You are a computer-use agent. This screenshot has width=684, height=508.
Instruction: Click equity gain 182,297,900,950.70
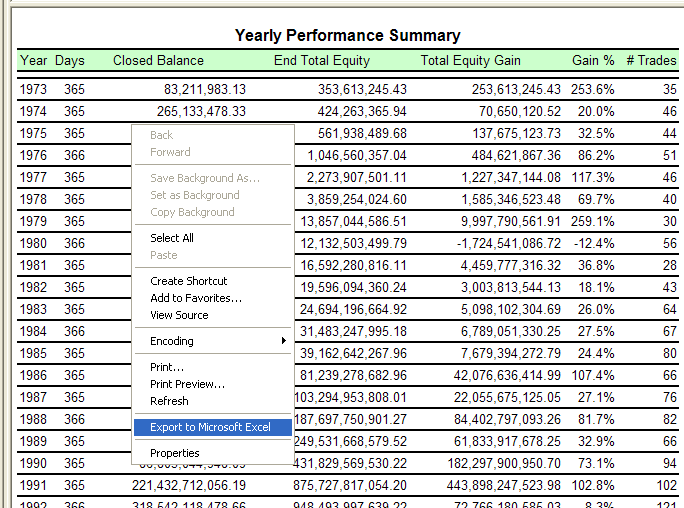[504, 463]
